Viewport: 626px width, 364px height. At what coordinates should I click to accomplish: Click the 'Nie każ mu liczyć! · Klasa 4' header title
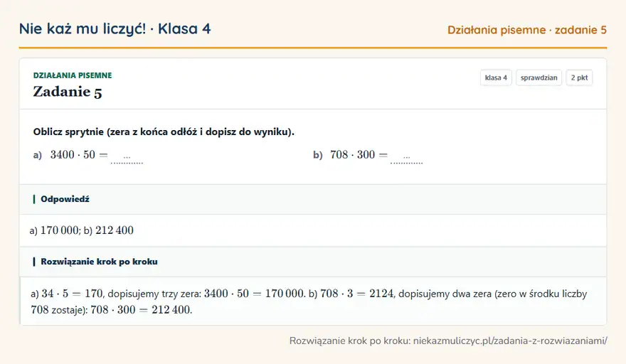tap(115, 29)
